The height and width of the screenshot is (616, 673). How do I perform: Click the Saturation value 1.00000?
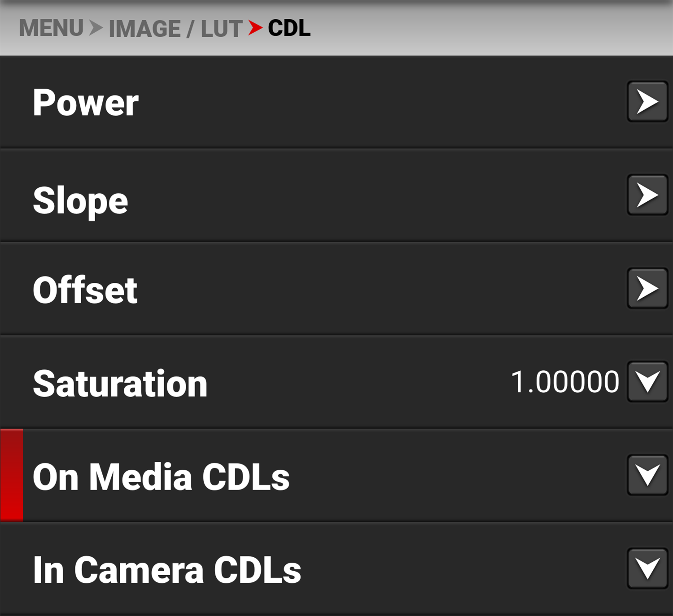click(x=565, y=382)
